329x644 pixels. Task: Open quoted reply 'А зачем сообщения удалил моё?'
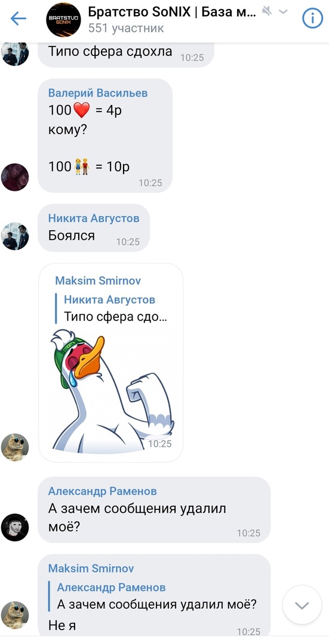156,596
